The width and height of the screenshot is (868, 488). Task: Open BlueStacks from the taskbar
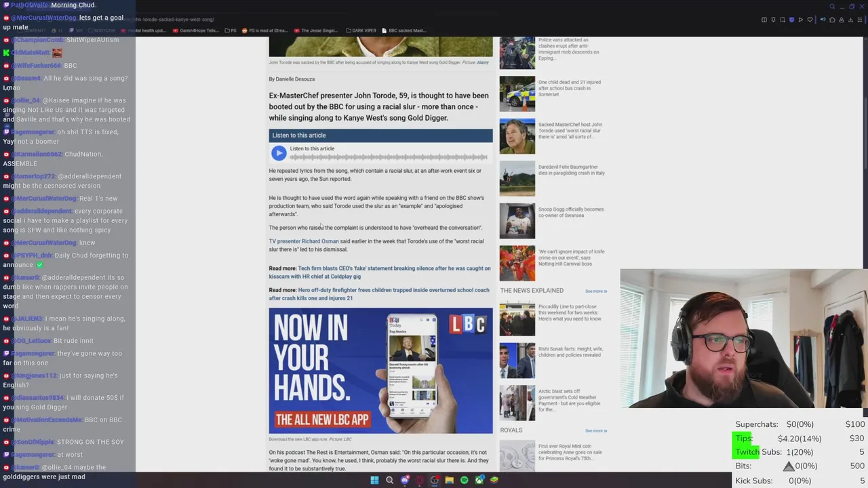click(494, 480)
